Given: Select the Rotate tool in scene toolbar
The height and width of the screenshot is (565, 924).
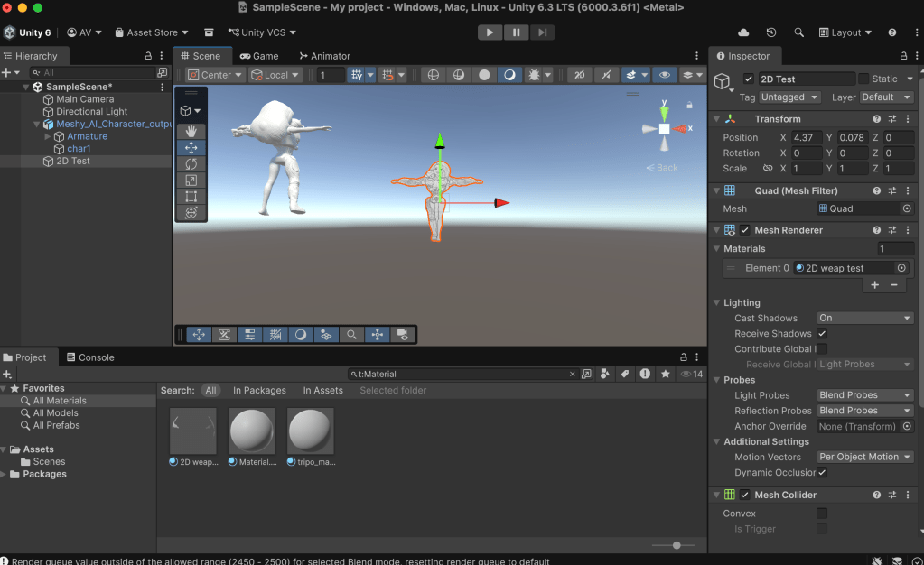Looking at the screenshot, I should point(191,164).
